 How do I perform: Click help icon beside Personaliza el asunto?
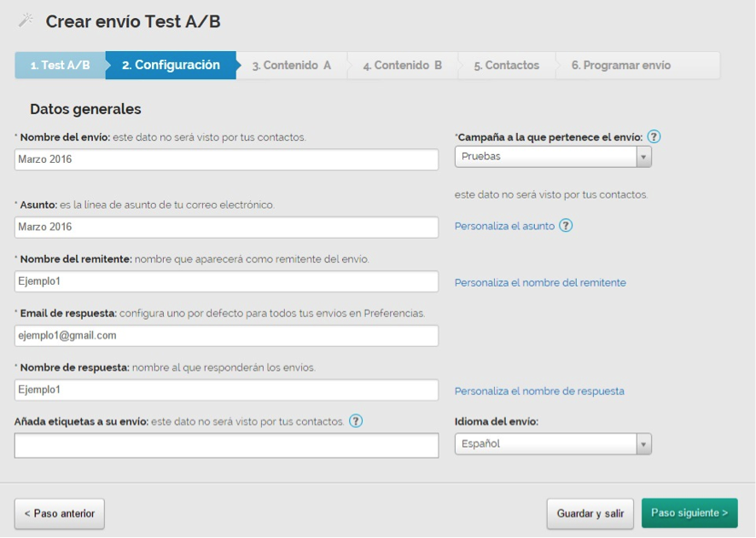click(x=565, y=226)
